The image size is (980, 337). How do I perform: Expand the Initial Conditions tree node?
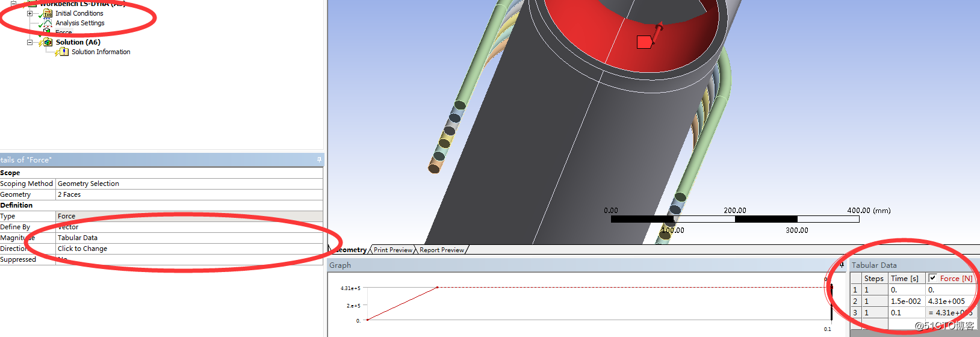pos(29,13)
